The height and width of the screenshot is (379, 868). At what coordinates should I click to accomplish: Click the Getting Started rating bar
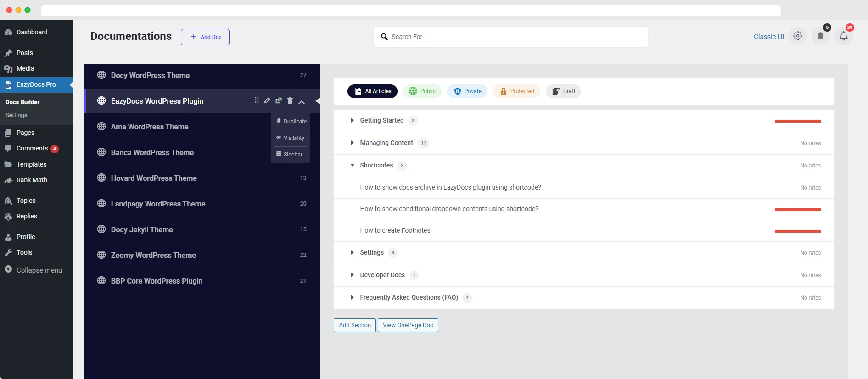(798, 121)
